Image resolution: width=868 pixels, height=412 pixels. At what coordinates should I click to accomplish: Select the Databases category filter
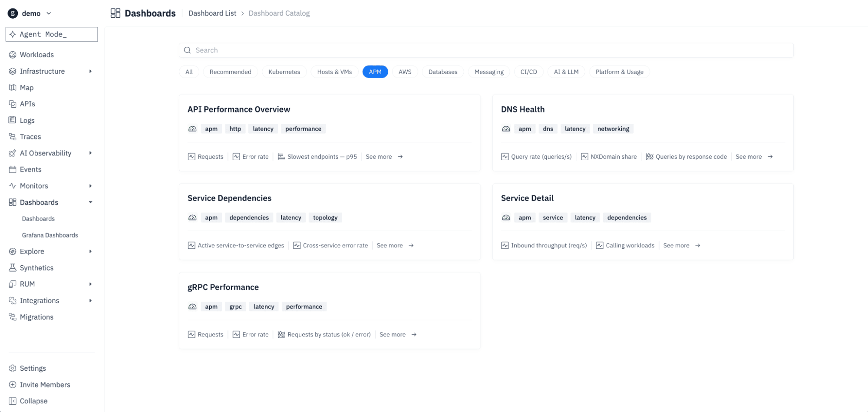pos(442,72)
